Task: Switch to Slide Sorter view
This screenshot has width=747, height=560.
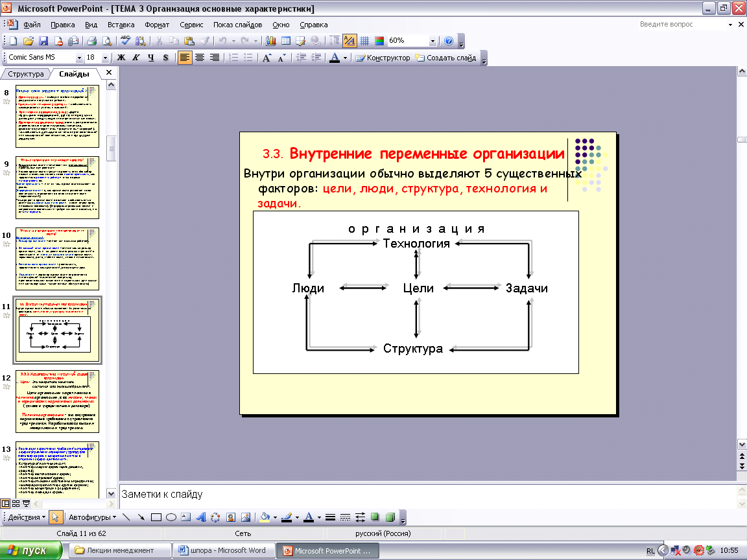Action: tap(16, 504)
